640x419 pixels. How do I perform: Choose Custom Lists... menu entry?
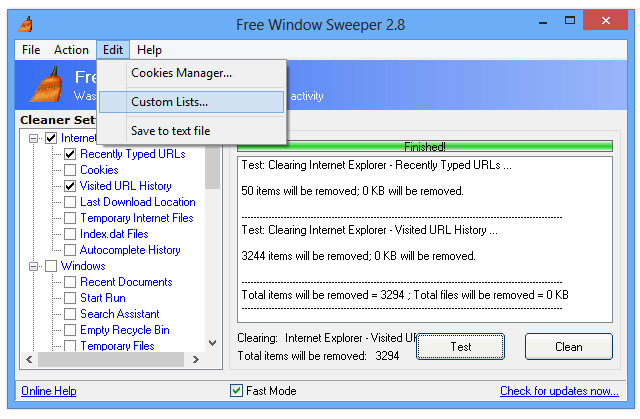pyautogui.click(x=191, y=102)
